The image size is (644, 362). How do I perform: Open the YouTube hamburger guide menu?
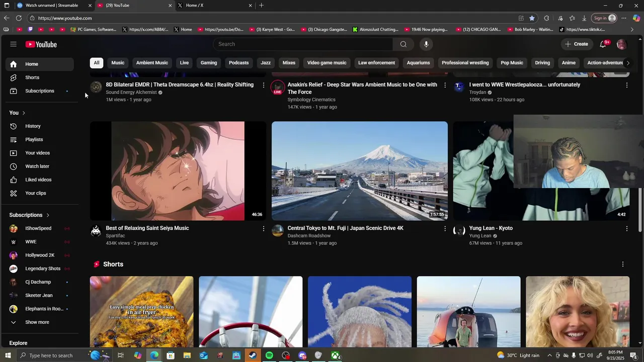14,44
